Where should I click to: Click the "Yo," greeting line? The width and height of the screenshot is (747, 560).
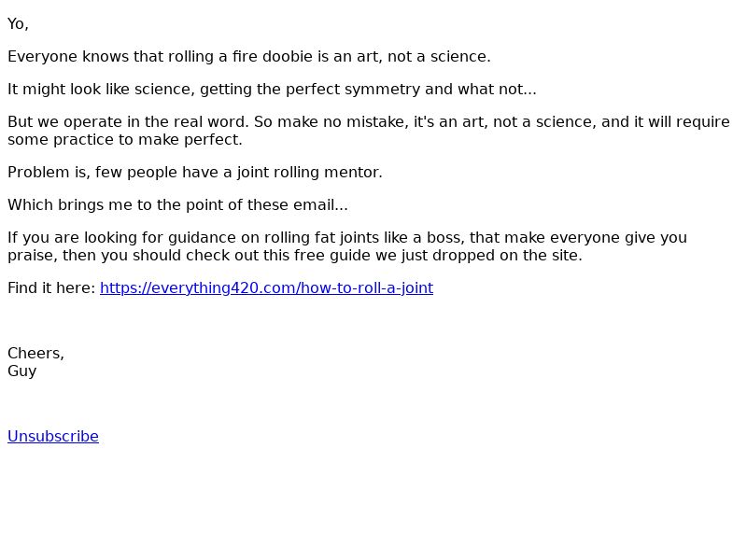18,24
